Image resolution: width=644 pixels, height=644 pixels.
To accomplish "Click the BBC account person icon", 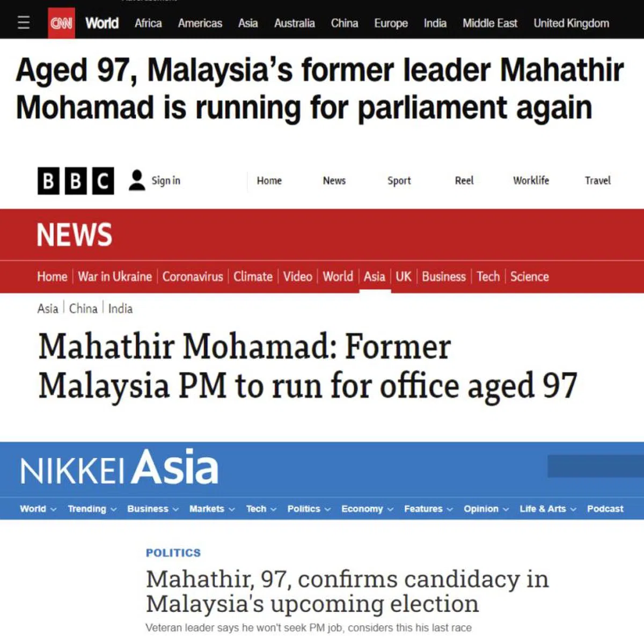I will coord(137,180).
